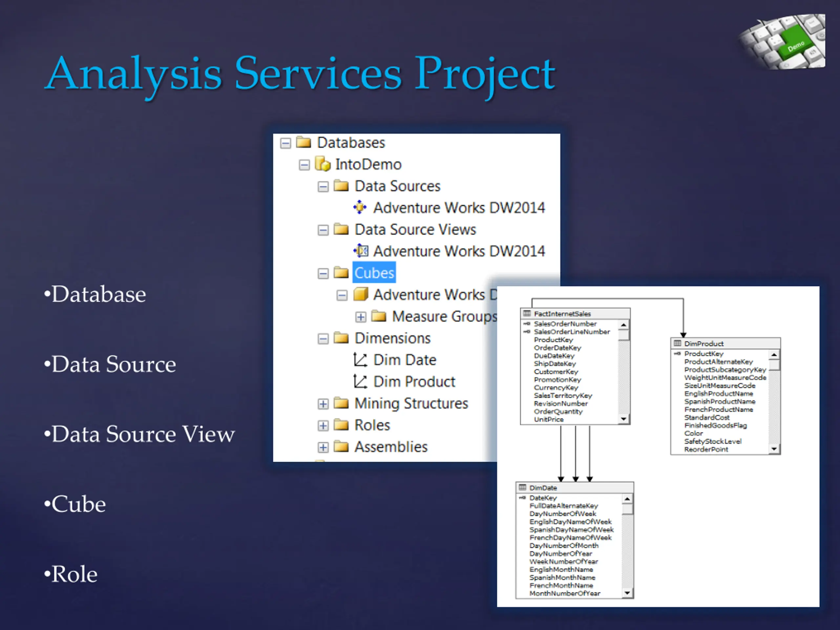Collapse the Data Source Views folder
This screenshot has height=630, width=840.
323,230
